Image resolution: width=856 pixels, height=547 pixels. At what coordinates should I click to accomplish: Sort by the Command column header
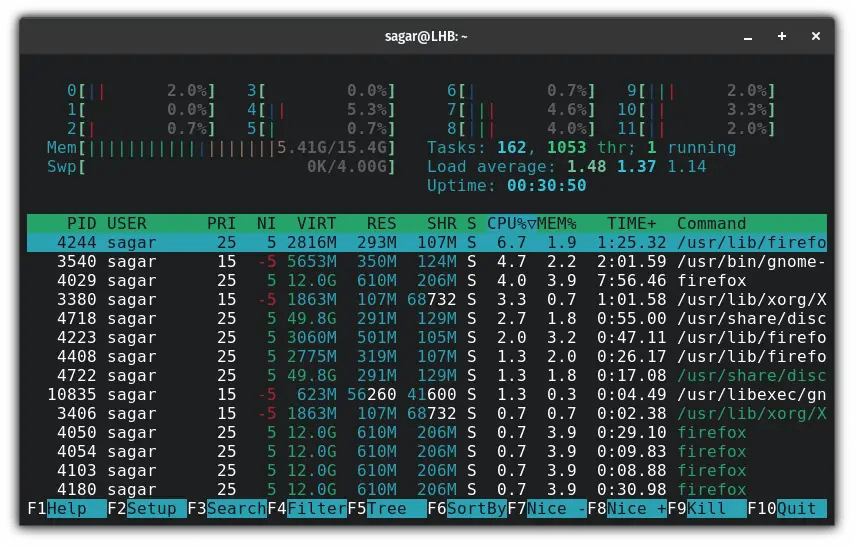[711, 223]
